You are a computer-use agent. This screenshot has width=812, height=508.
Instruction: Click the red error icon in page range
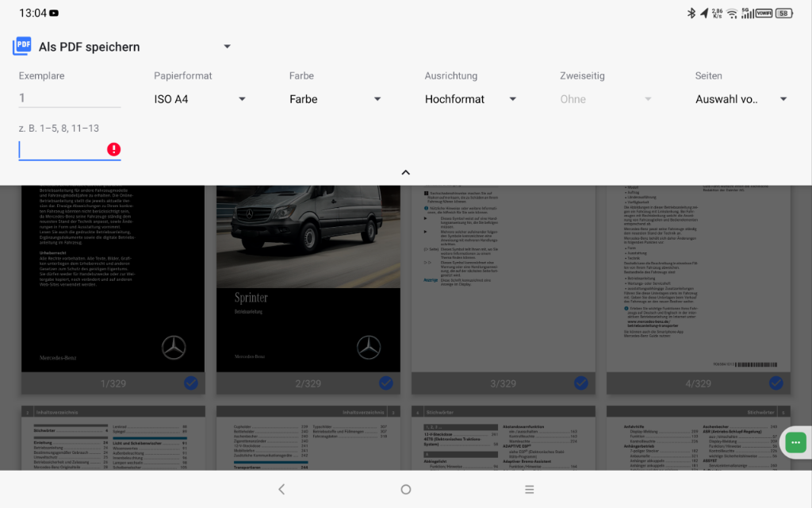click(114, 149)
